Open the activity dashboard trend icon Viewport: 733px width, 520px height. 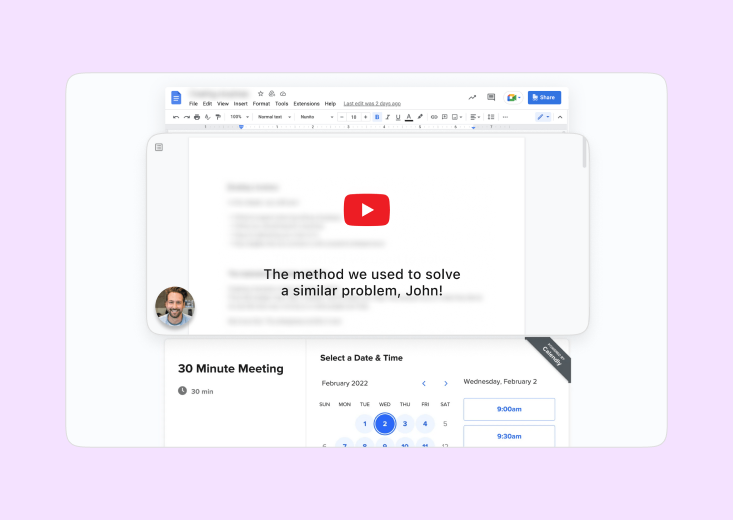tap(472, 97)
